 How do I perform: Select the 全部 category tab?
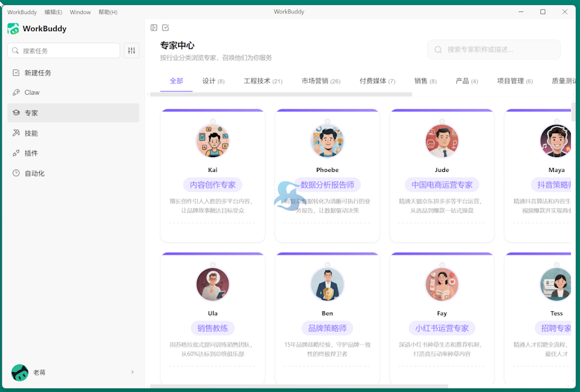coord(176,81)
